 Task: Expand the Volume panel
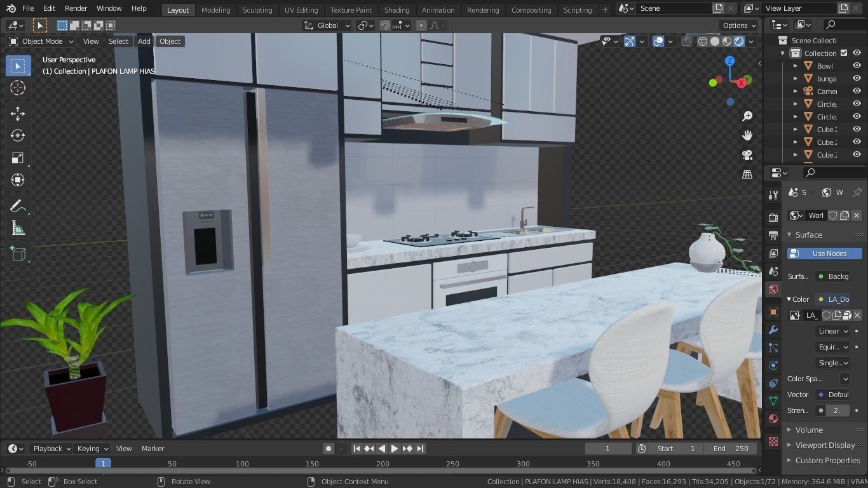[x=809, y=430]
